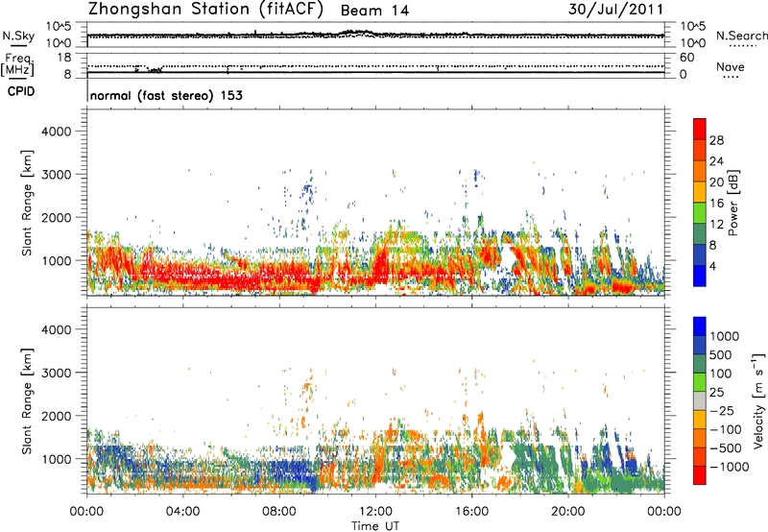This screenshot has width=768, height=532.
Task: Click the 'Zhongshan Station (fitACF)' title
Action: (x=205, y=10)
